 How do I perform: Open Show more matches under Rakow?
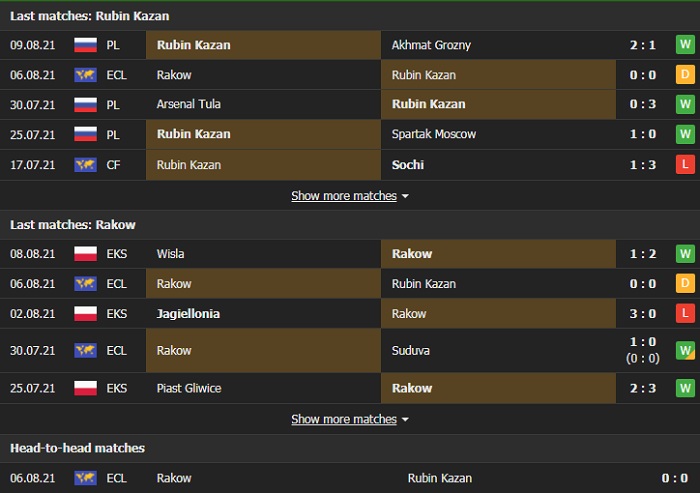(344, 419)
